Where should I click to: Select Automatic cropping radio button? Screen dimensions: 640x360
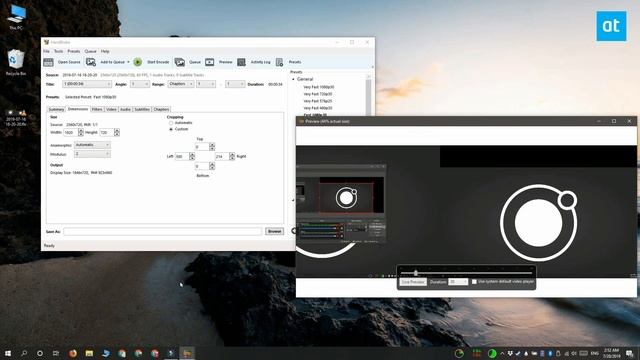171,123
